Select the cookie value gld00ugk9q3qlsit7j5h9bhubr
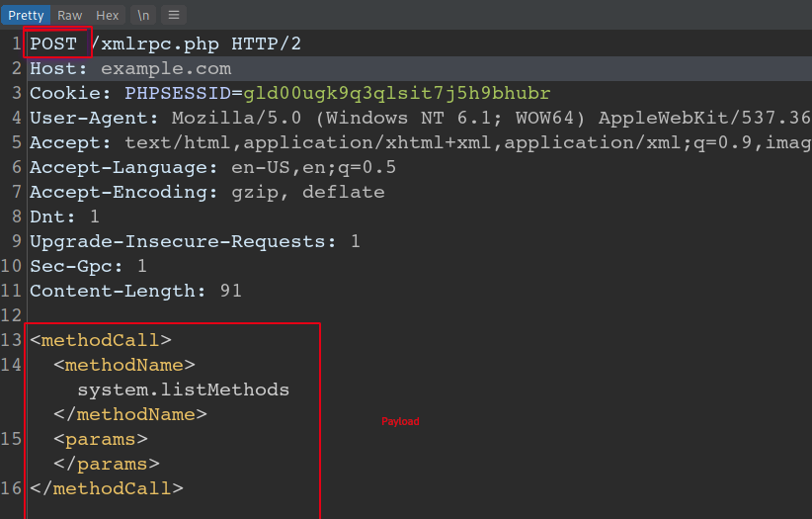Image resolution: width=812 pixels, height=519 pixels. click(x=397, y=94)
